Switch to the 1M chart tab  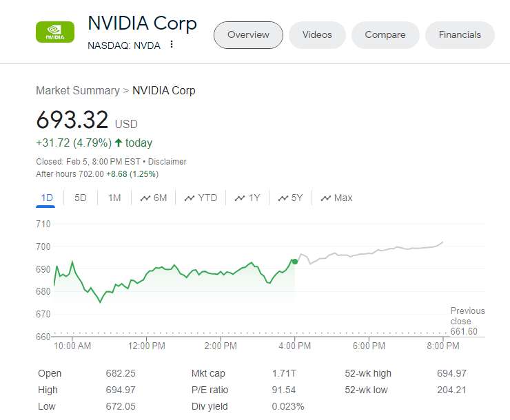(x=114, y=198)
